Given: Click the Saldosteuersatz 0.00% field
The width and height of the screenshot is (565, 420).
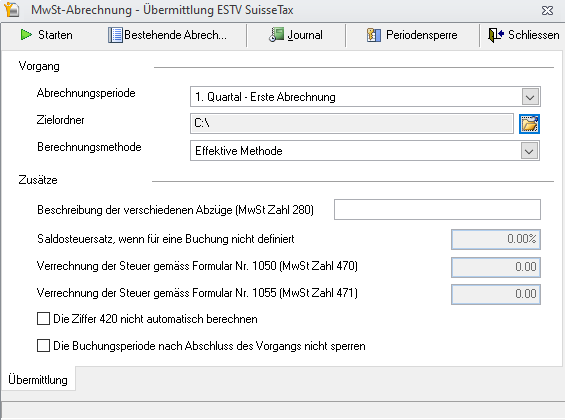Looking at the screenshot, I should (496, 239).
